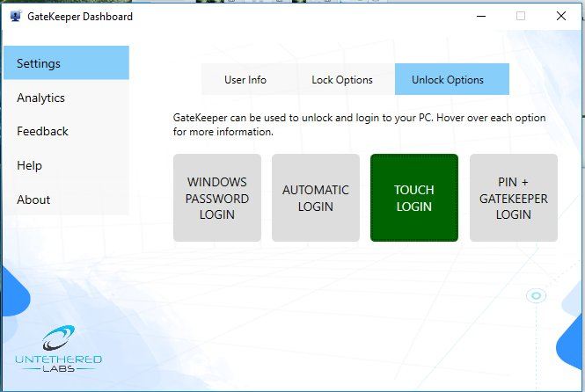Click the GateKeeper Dashboard title bar icon

[16, 17]
